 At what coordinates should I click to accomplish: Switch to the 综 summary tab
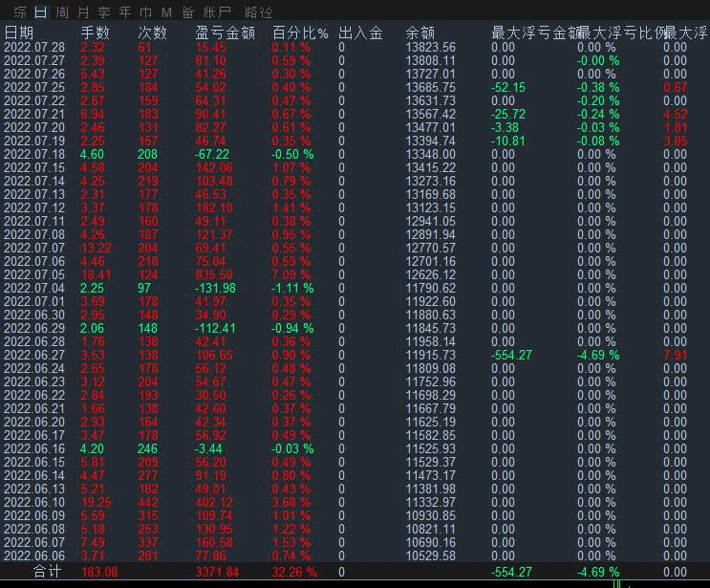pos(19,12)
